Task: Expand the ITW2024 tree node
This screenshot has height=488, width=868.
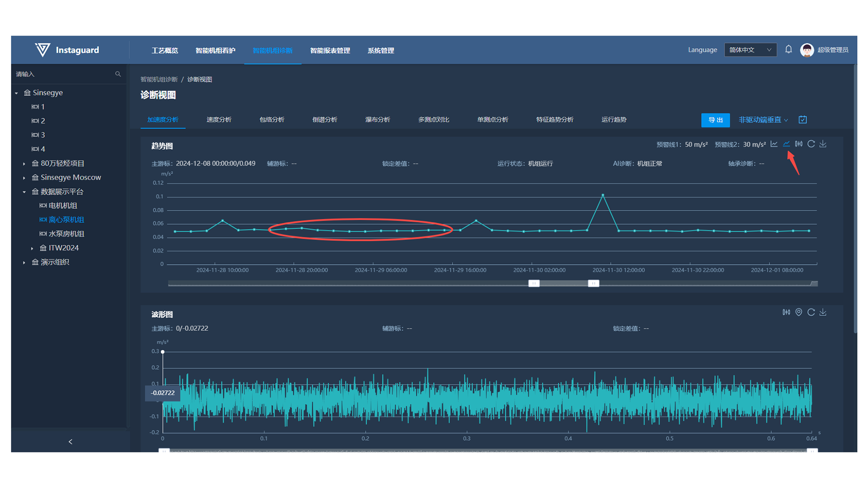Action: click(32, 248)
